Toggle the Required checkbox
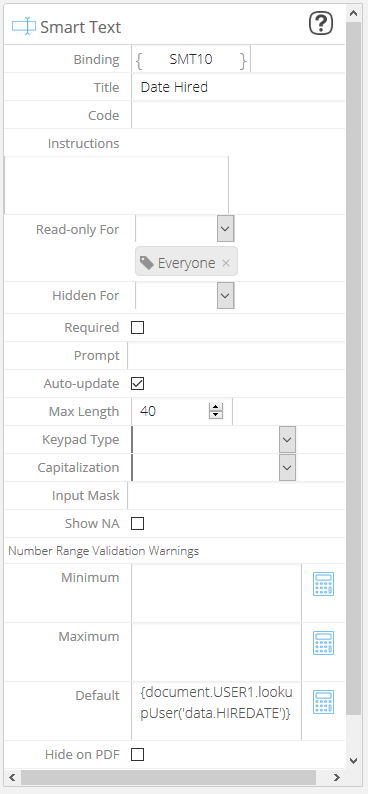The image size is (368, 794). click(x=137, y=328)
